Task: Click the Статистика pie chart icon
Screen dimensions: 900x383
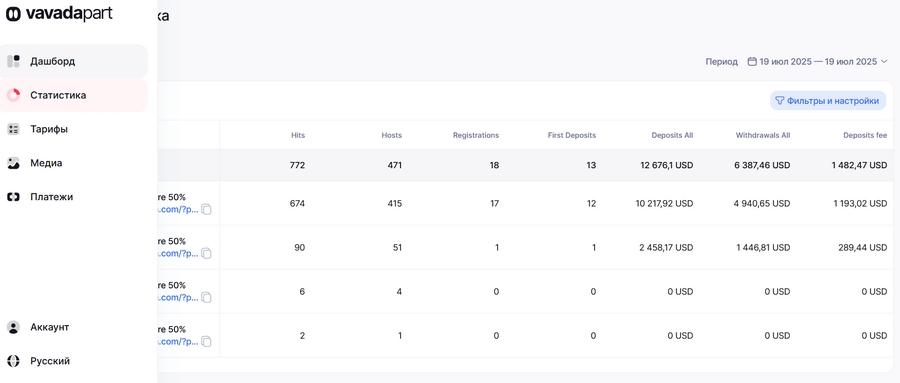Action: [13, 95]
